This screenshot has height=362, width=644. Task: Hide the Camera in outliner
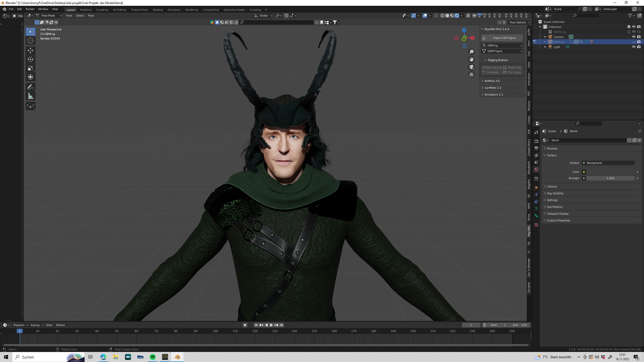[633, 37]
